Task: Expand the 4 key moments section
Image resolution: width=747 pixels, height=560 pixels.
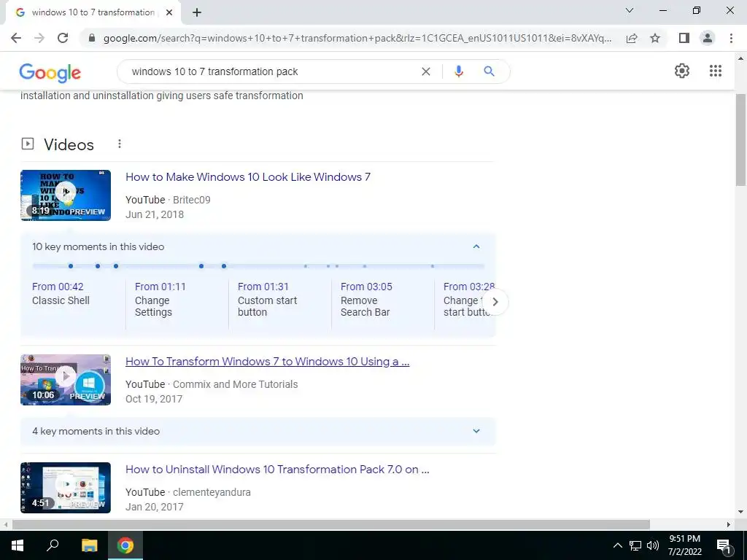Action: tap(476, 431)
